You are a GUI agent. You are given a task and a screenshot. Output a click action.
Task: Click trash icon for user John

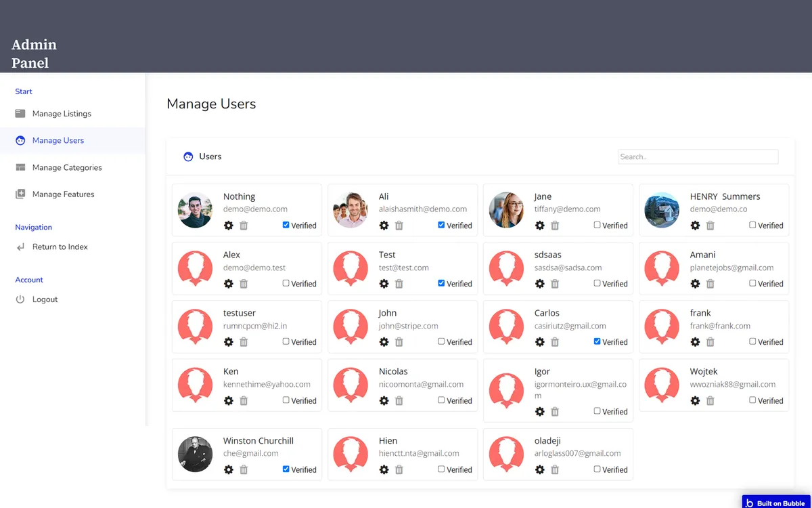pos(399,342)
